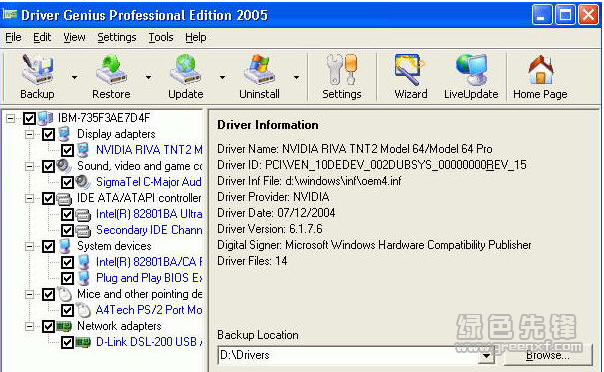Go to Home Page icon
This screenshot has height=372, width=604.
point(540,77)
